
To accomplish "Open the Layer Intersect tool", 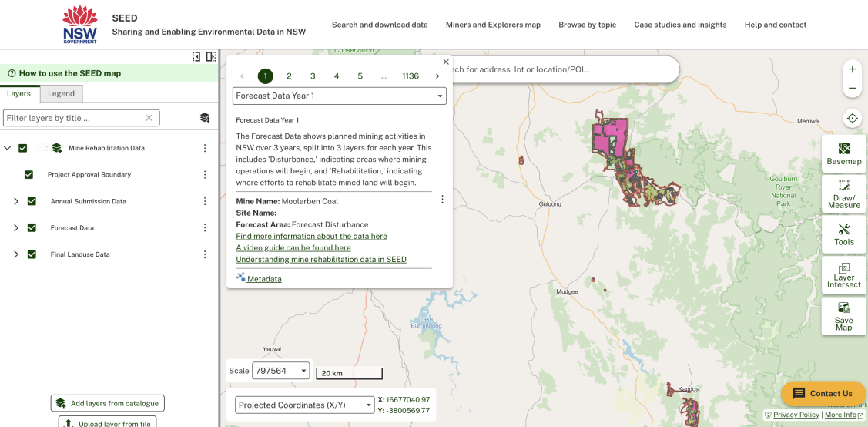I will 843,274.
